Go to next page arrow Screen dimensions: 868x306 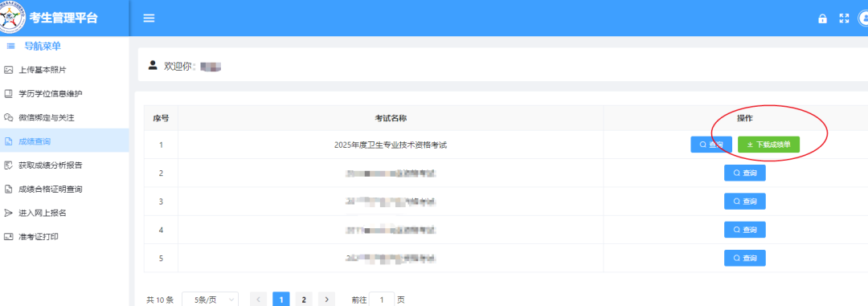pos(326,300)
